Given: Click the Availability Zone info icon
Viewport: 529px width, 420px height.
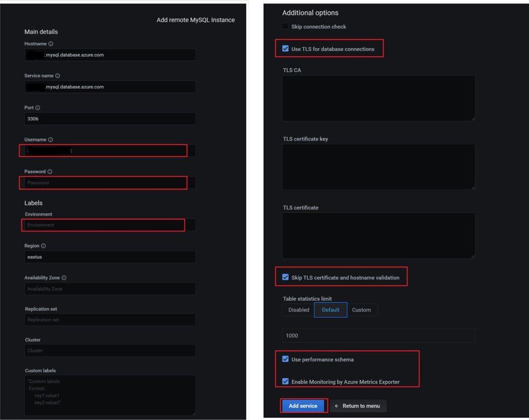Looking at the screenshot, I should (64, 278).
